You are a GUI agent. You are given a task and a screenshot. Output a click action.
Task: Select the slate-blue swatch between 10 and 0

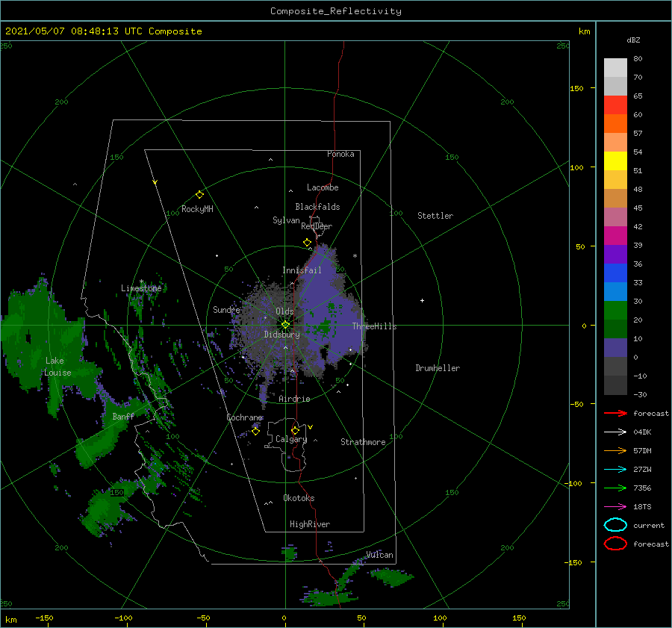[x=615, y=348]
